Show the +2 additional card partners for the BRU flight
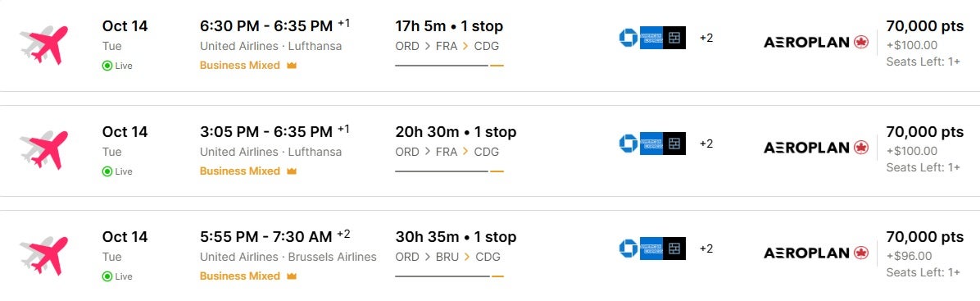 point(706,249)
